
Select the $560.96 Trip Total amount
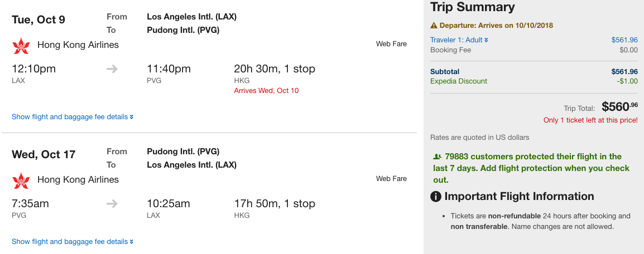click(x=619, y=108)
